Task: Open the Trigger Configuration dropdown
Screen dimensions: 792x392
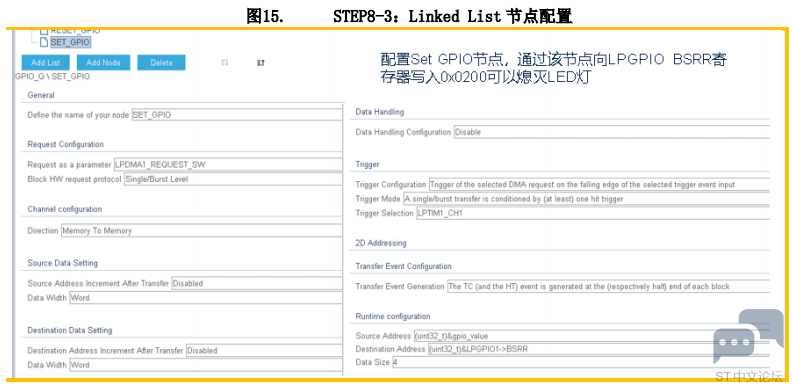Action: (599, 184)
